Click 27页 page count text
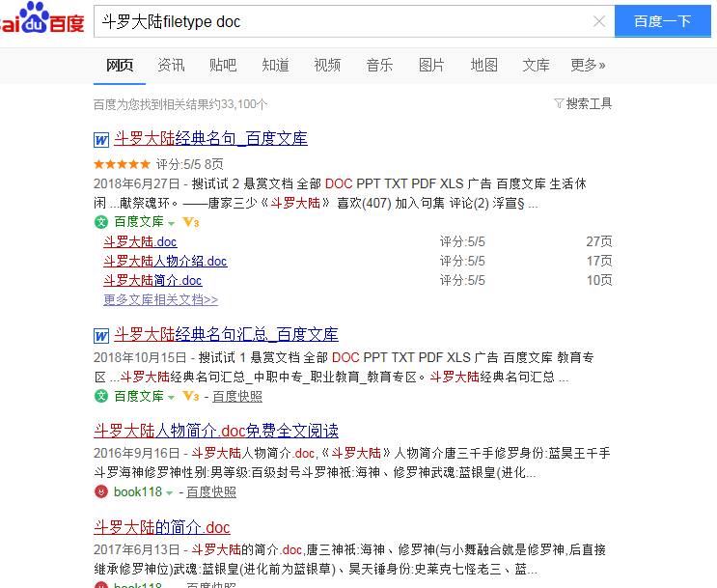 coord(599,241)
